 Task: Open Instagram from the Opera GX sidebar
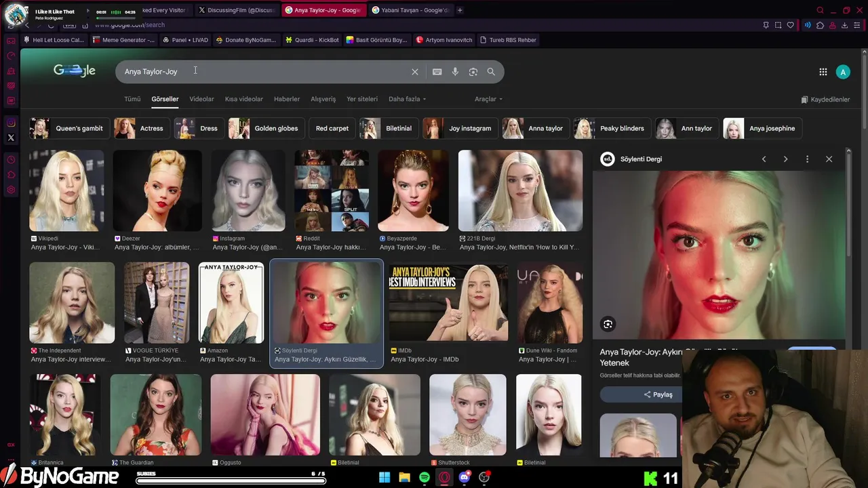tap(11, 123)
